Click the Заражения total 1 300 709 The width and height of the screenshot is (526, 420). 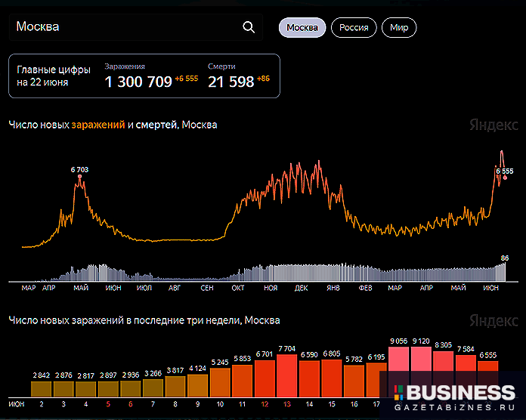[138, 82]
